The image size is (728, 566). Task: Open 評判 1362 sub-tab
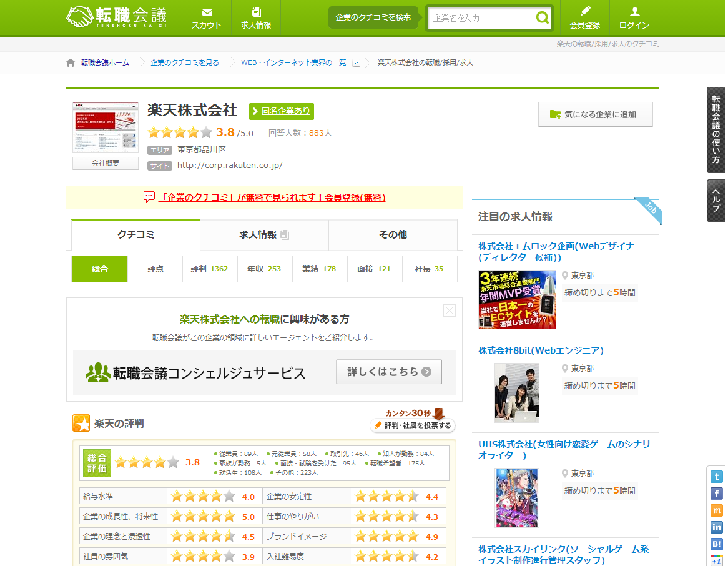(x=209, y=269)
